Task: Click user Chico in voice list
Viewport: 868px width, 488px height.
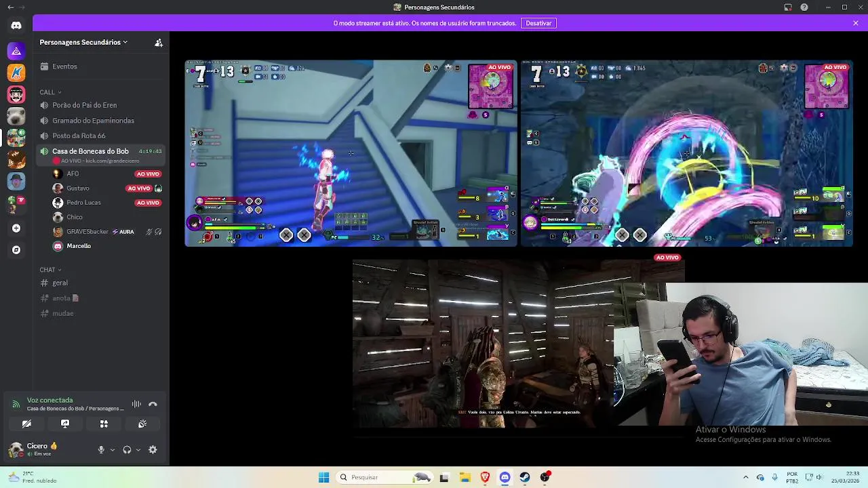Action: click(x=75, y=217)
